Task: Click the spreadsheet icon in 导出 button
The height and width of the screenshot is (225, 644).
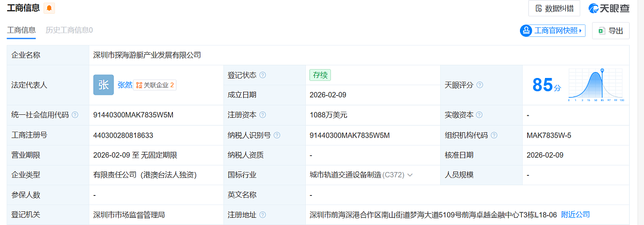Action: pos(602,31)
